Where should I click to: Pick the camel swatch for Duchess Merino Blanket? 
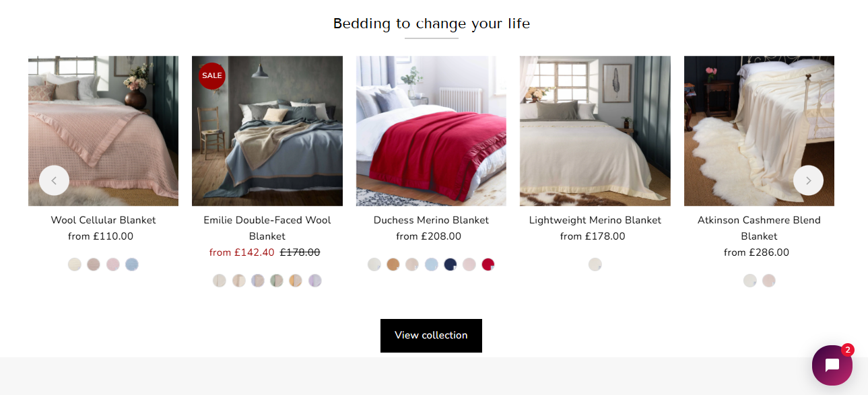[393, 264]
